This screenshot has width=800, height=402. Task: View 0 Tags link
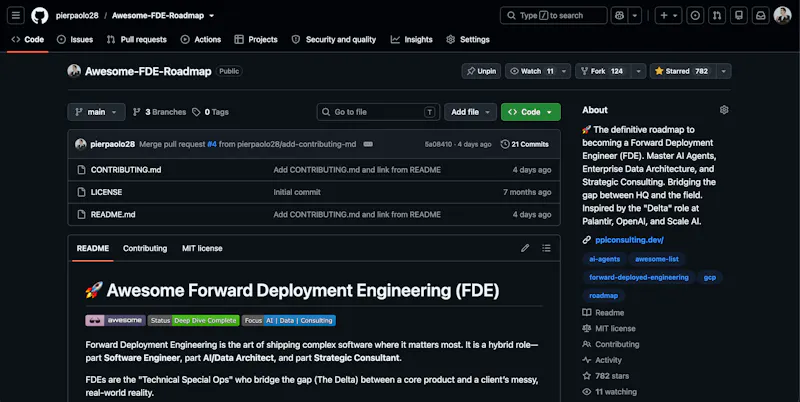click(x=211, y=112)
